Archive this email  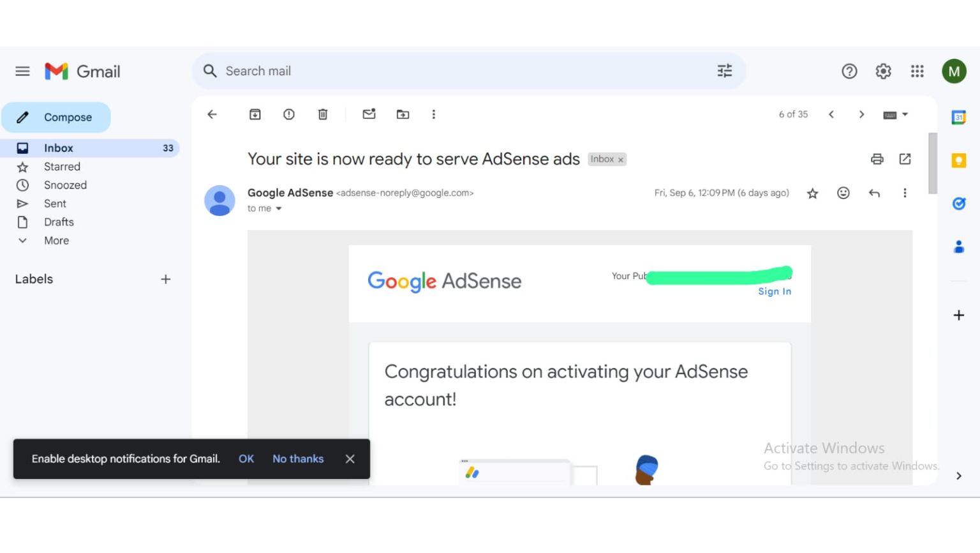click(255, 114)
